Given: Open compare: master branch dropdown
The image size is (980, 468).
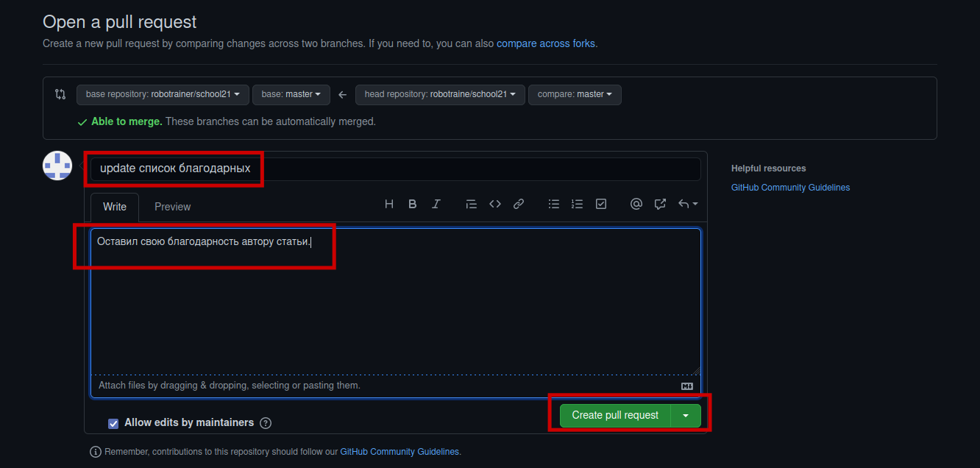Looking at the screenshot, I should click(575, 95).
